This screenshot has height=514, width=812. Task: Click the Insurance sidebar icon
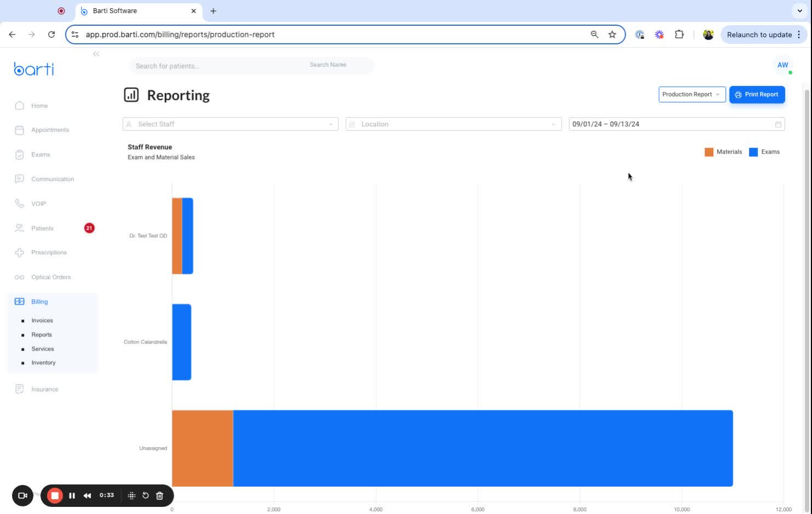point(20,389)
